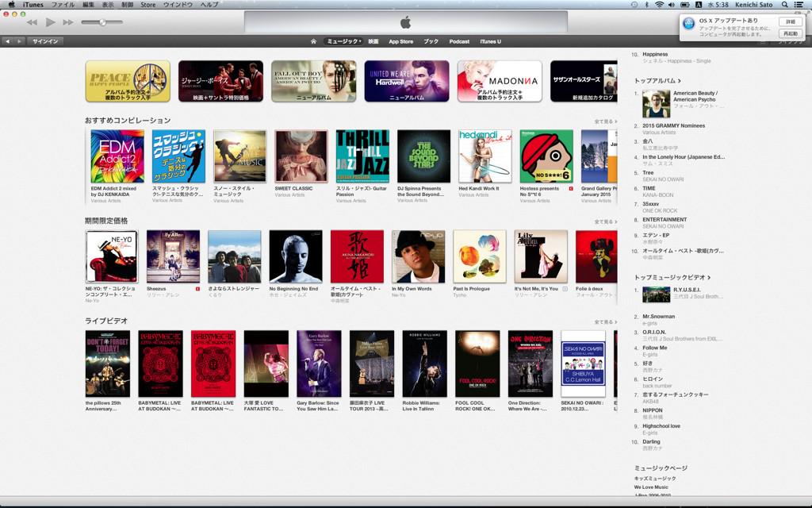Open キッズミュージック in ミュージックページ

click(655, 479)
